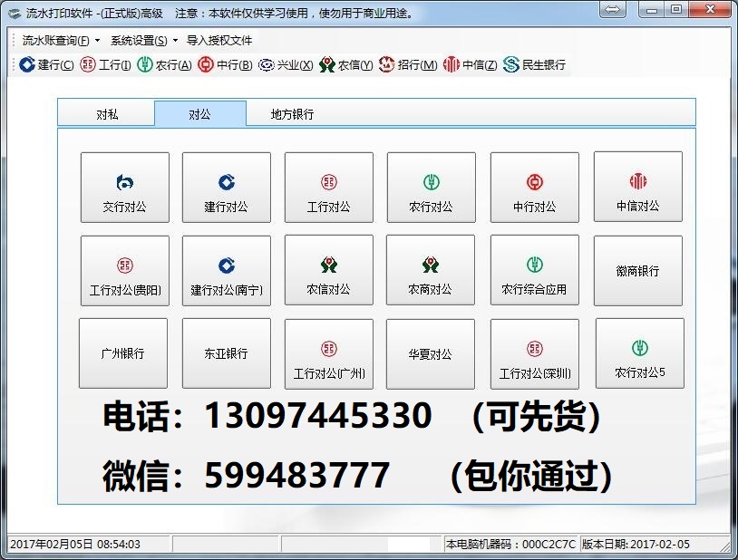
Task: Click 导入授权文件 menu item
Action: coord(219,41)
